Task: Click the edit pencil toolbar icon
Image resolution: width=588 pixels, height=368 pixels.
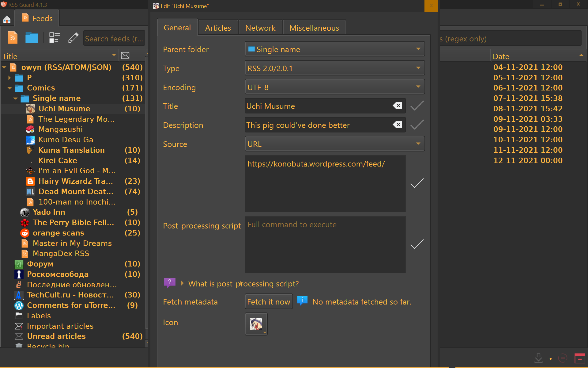Action: click(73, 38)
